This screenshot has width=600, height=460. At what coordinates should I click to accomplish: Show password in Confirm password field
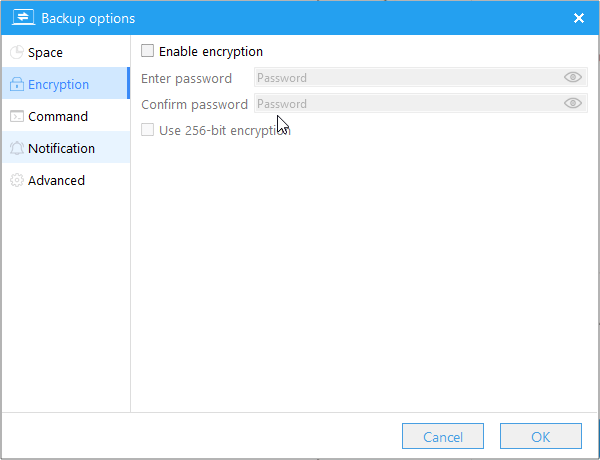click(x=572, y=104)
